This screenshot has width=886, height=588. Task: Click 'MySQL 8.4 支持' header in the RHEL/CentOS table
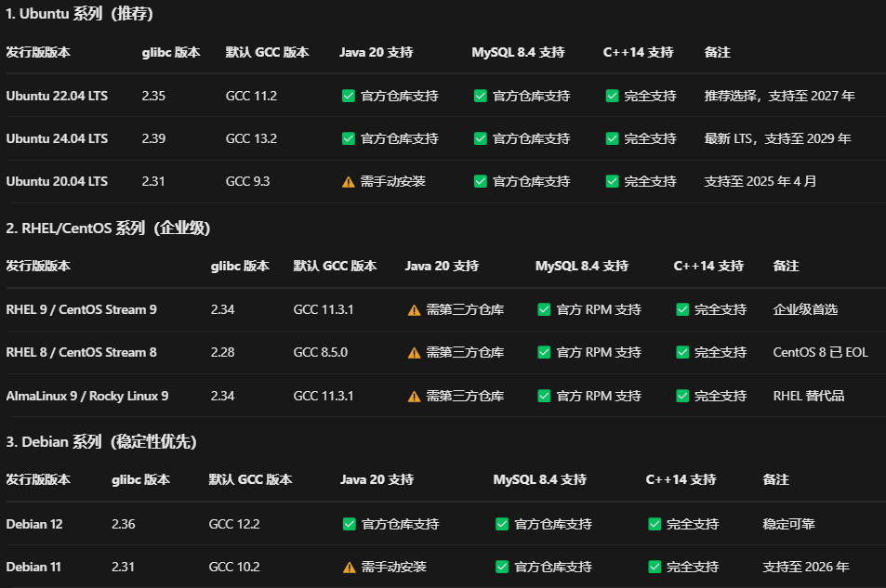point(582,266)
